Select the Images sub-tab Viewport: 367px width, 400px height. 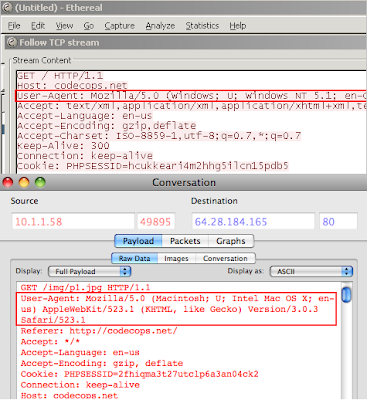tap(176, 258)
